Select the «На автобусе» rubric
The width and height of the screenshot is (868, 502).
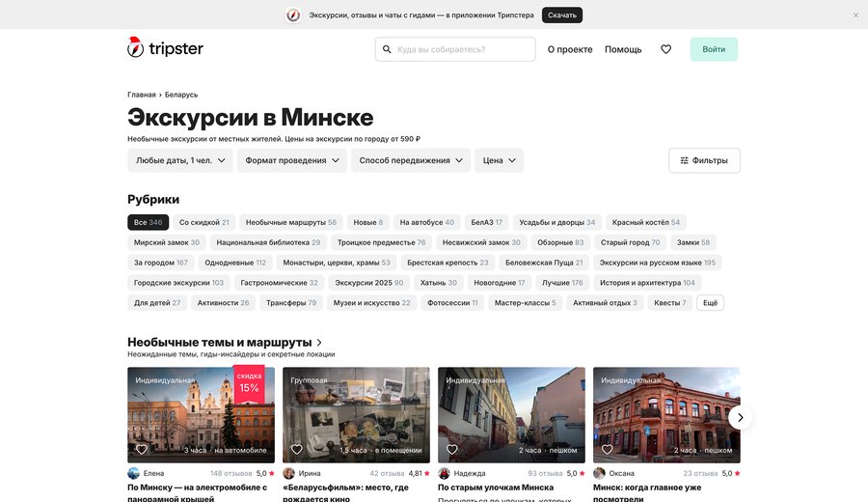point(427,222)
